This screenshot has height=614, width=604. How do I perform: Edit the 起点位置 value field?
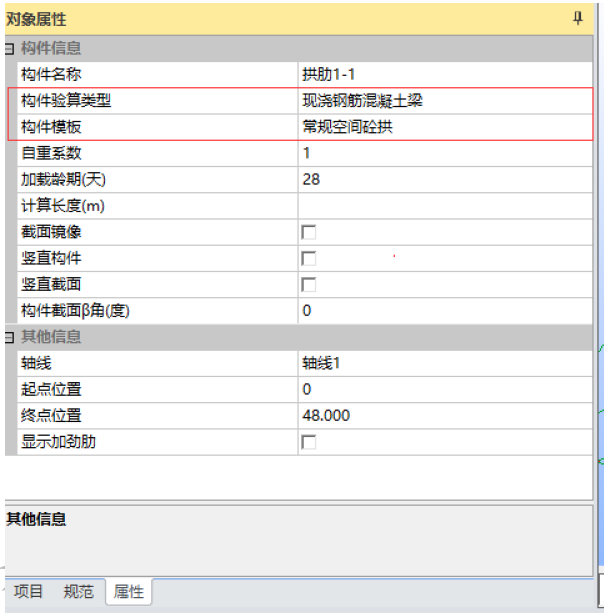point(445,390)
